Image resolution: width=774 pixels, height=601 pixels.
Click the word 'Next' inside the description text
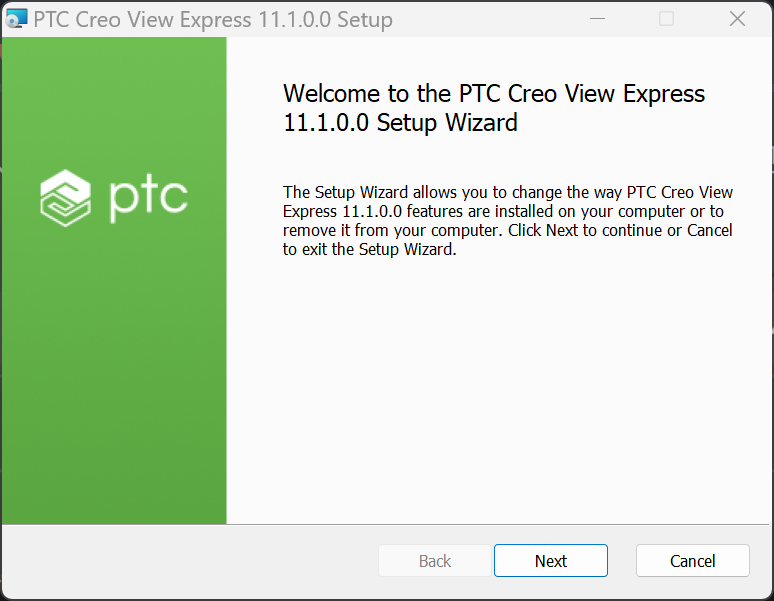coord(562,230)
